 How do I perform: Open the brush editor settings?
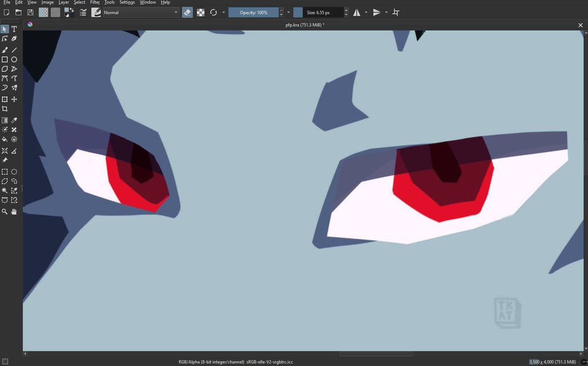coord(83,12)
